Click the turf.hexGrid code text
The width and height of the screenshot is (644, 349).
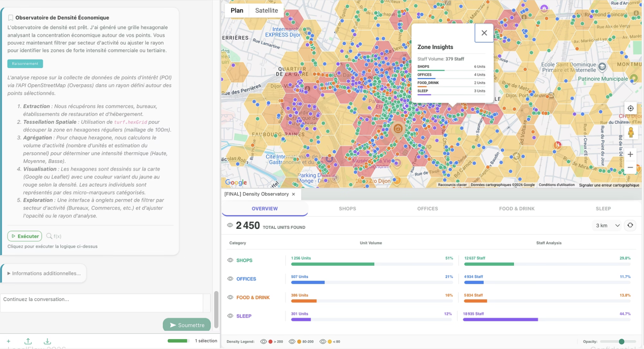pos(130,122)
